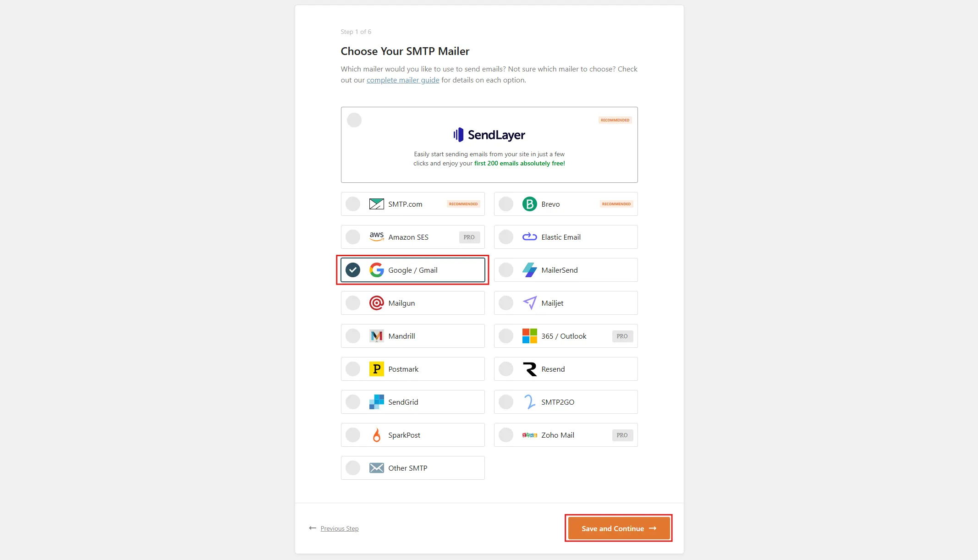This screenshot has height=560, width=978.
Task: Click the Mailjet paper plane icon
Action: tap(529, 303)
